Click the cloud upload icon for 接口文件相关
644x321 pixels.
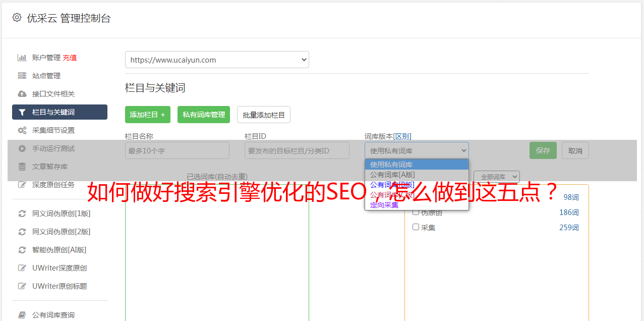[x=22, y=94]
